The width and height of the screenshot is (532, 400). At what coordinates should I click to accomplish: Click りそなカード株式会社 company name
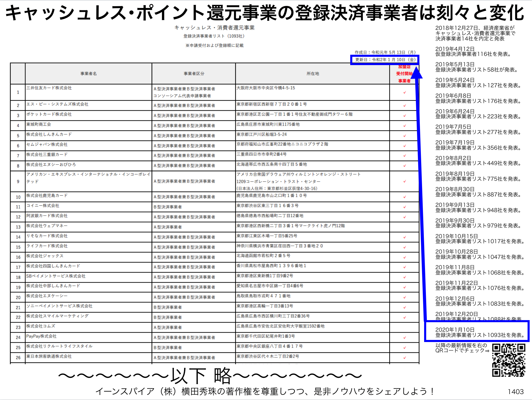(x=47, y=236)
